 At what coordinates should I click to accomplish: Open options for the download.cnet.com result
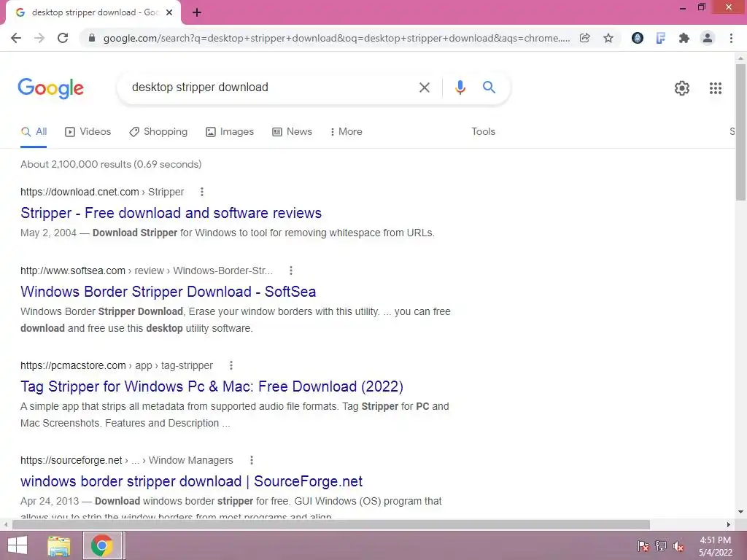(202, 192)
